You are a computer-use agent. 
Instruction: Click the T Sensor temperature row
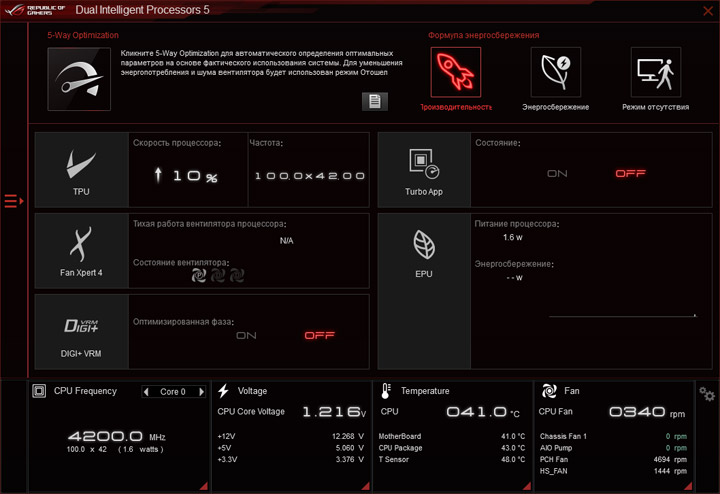[452, 460]
